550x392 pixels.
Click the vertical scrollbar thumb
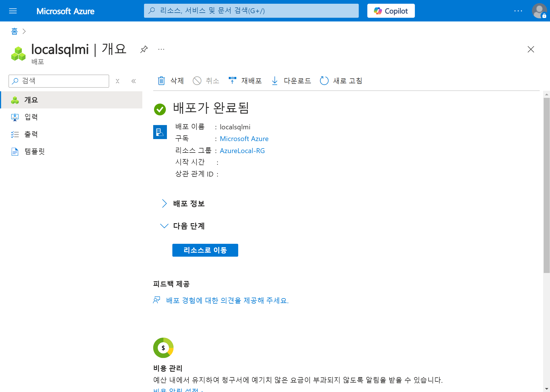[547, 185]
